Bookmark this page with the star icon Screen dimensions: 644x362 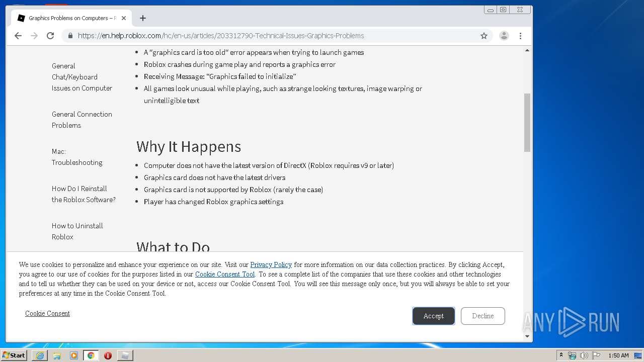coord(484,36)
